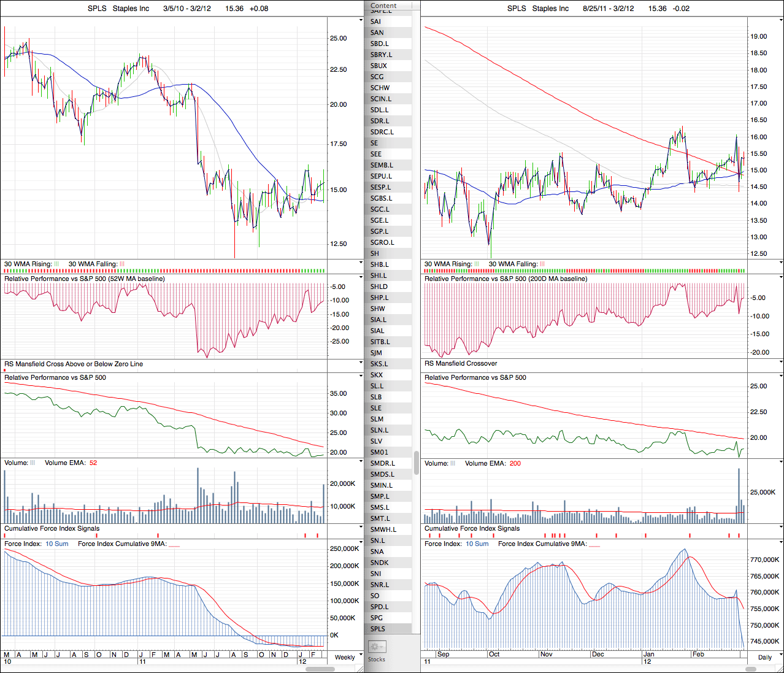Expand the weekly price chart panel menu arrow

pyautogui.click(x=361, y=20)
